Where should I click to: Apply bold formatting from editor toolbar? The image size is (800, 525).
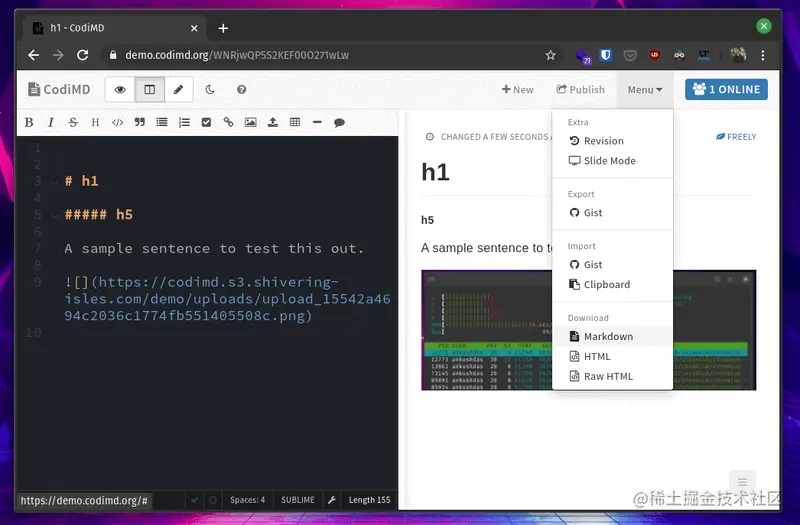[29, 122]
